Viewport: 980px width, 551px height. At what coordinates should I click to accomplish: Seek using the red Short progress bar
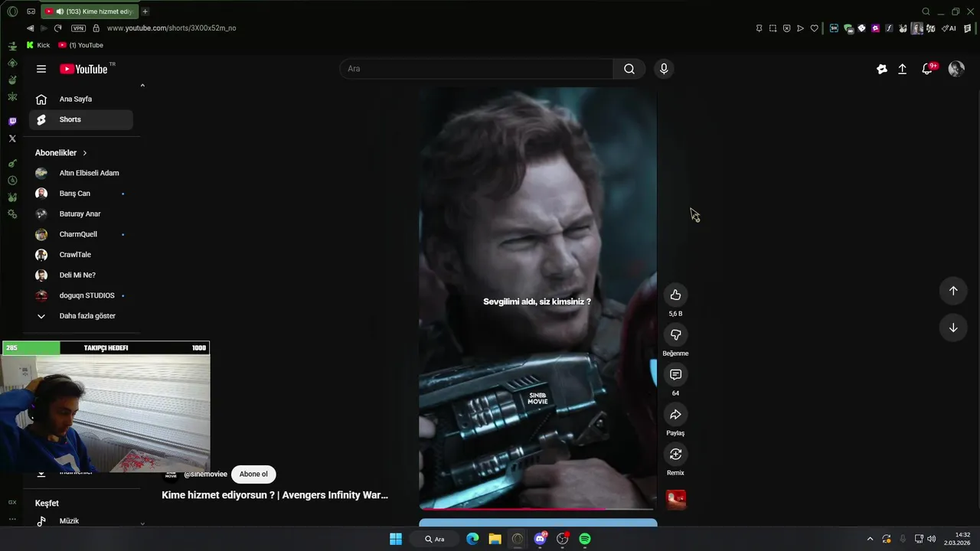537,509
